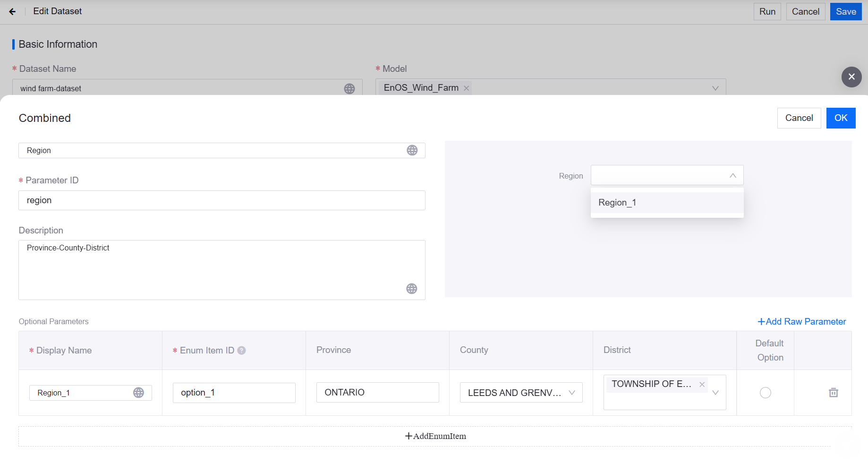Open the District dropdown arrow
The image size is (868, 464).
coord(715,393)
